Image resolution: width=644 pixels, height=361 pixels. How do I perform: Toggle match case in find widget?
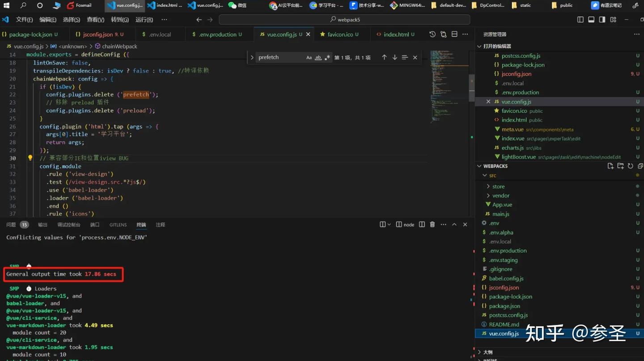point(309,57)
